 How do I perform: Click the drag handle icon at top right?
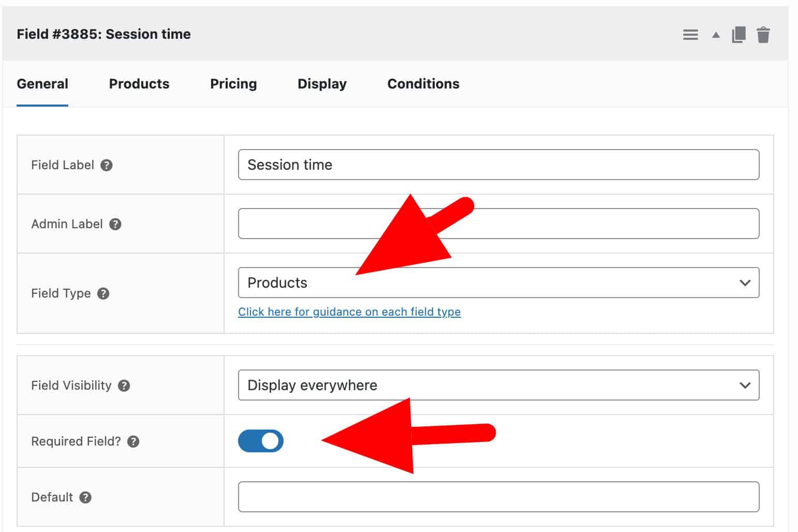click(x=690, y=34)
